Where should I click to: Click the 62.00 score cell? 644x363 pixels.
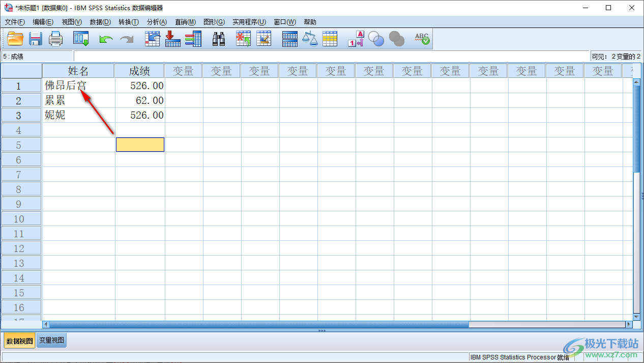(x=140, y=101)
